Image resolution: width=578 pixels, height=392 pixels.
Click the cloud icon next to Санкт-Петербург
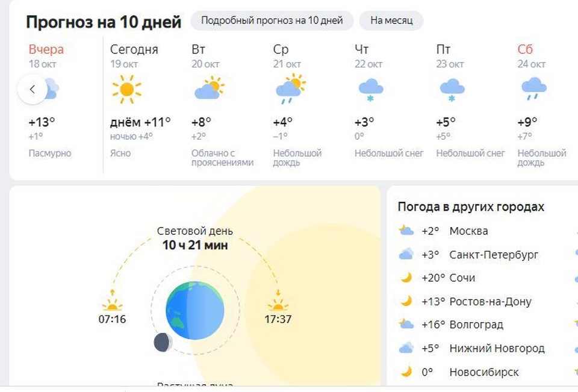(x=407, y=254)
